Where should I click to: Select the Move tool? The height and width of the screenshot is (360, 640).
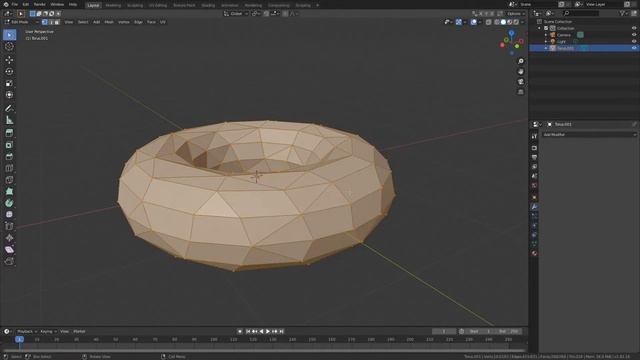pos(9,60)
